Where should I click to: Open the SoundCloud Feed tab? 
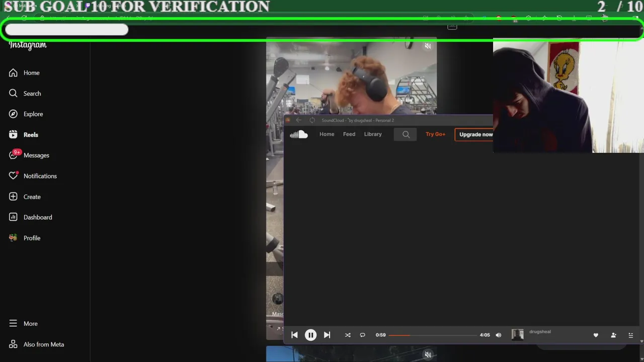tap(349, 134)
